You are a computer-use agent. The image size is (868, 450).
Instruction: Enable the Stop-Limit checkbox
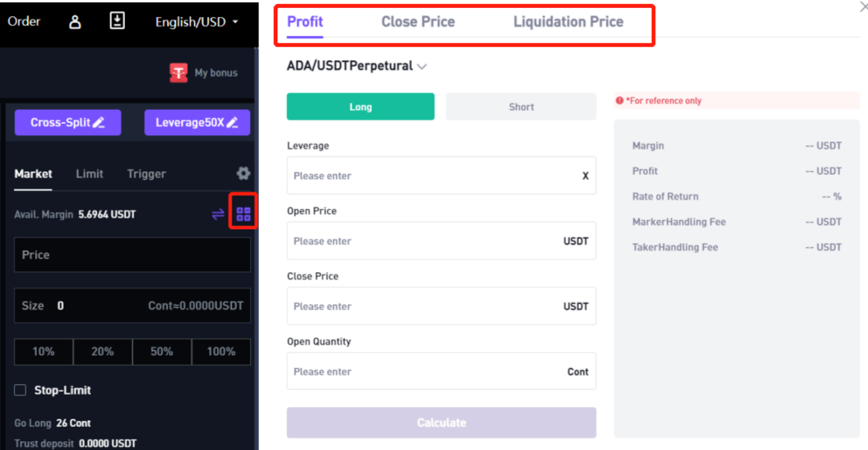coord(20,390)
